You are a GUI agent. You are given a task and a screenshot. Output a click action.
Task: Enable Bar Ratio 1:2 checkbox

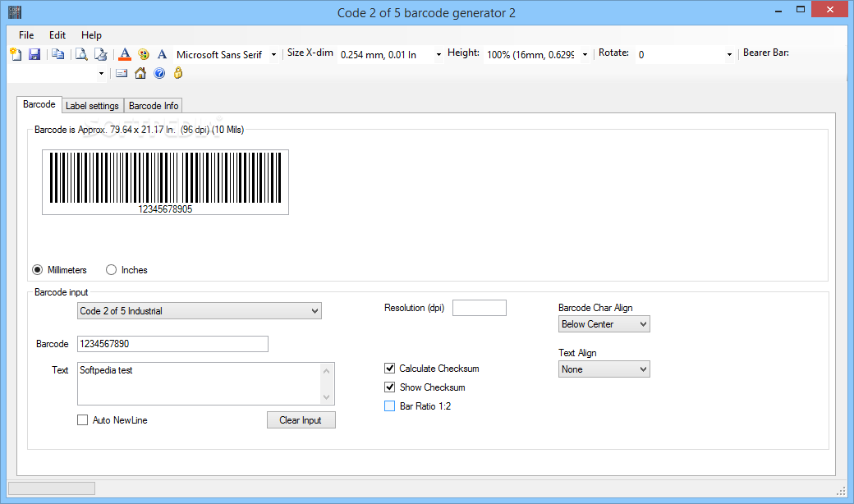click(389, 406)
